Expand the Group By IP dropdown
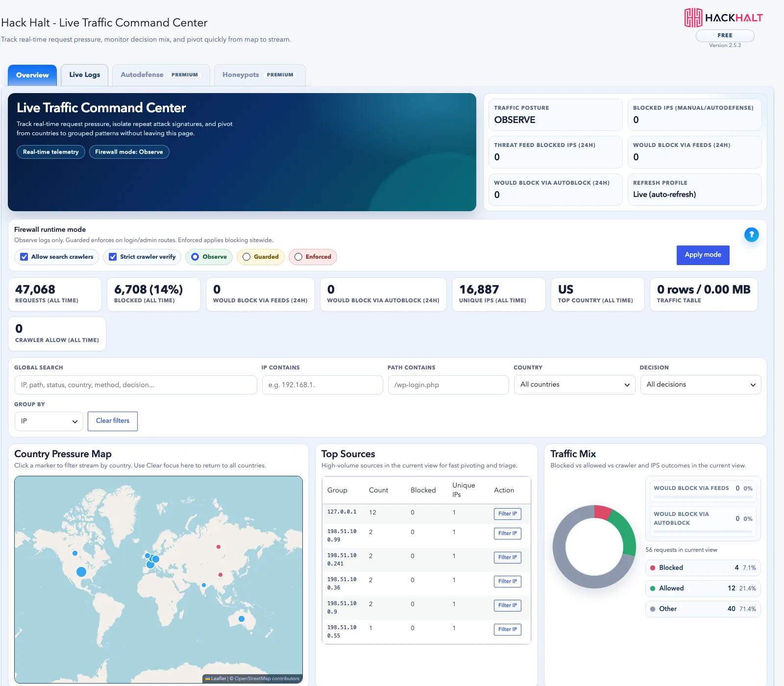This screenshot has height=686, width=784. pyautogui.click(x=49, y=421)
